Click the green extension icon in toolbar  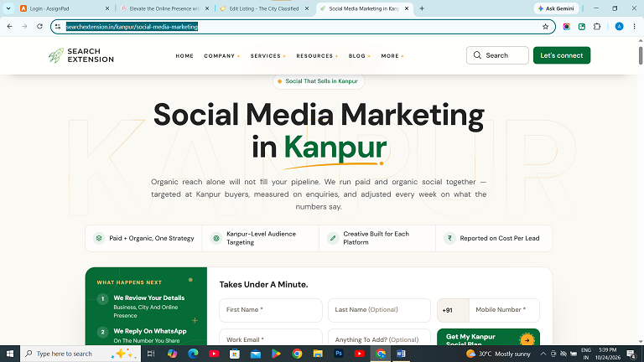click(582, 26)
